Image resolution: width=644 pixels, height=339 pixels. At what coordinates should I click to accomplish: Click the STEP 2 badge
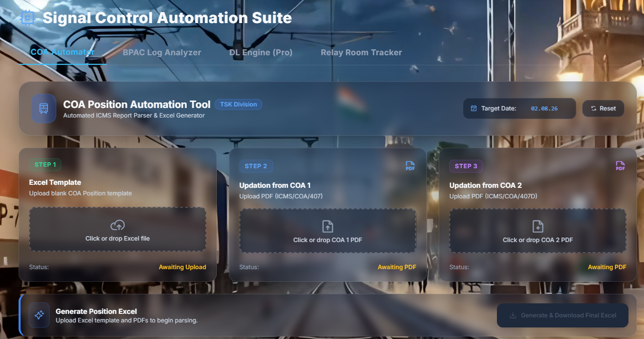click(256, 166)
